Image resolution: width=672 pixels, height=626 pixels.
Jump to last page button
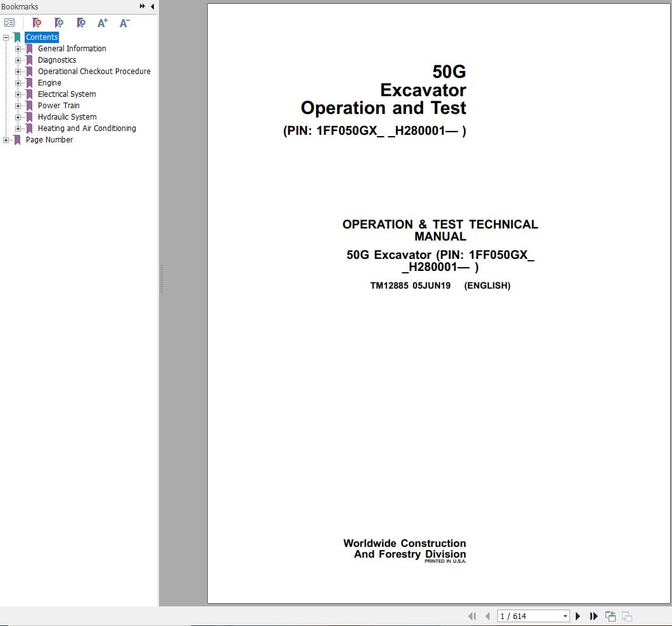(x=593, y=616)
